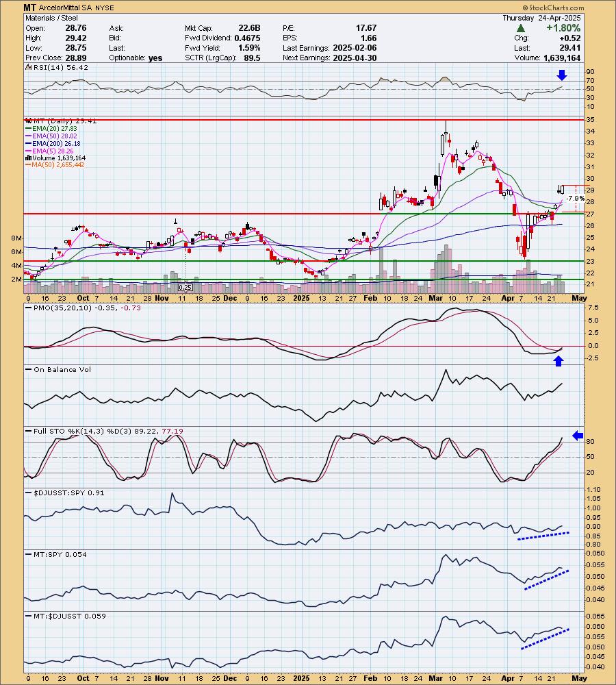The height and width of the screenshot is (685, 616).
Task: Click the green up-triangle change icon
Action: coord(520,28)
